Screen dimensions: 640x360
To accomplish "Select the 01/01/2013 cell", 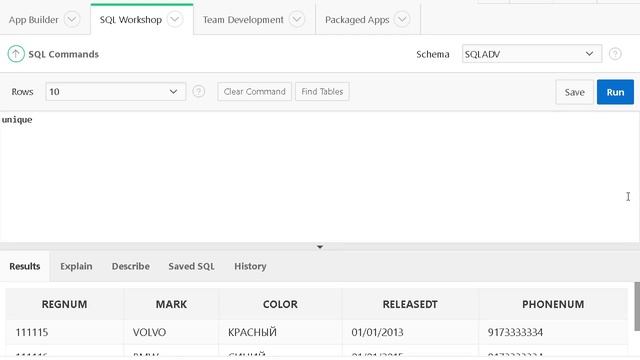I will (410, 332).
